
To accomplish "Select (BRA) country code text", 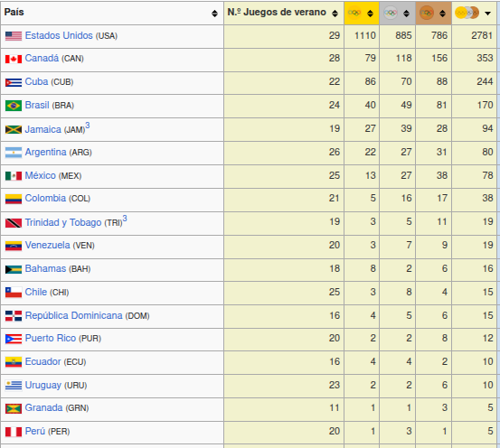I will [63, 106].
